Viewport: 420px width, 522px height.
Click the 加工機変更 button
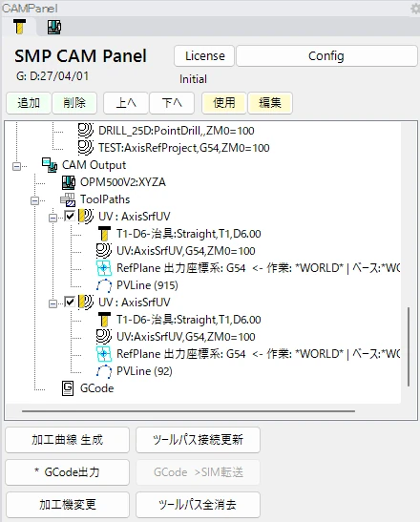67,505
